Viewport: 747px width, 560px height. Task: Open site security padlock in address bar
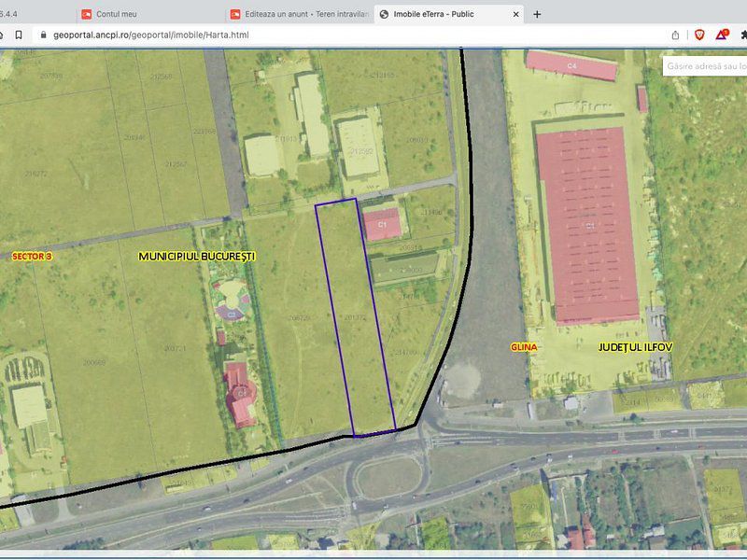(45, 35)
